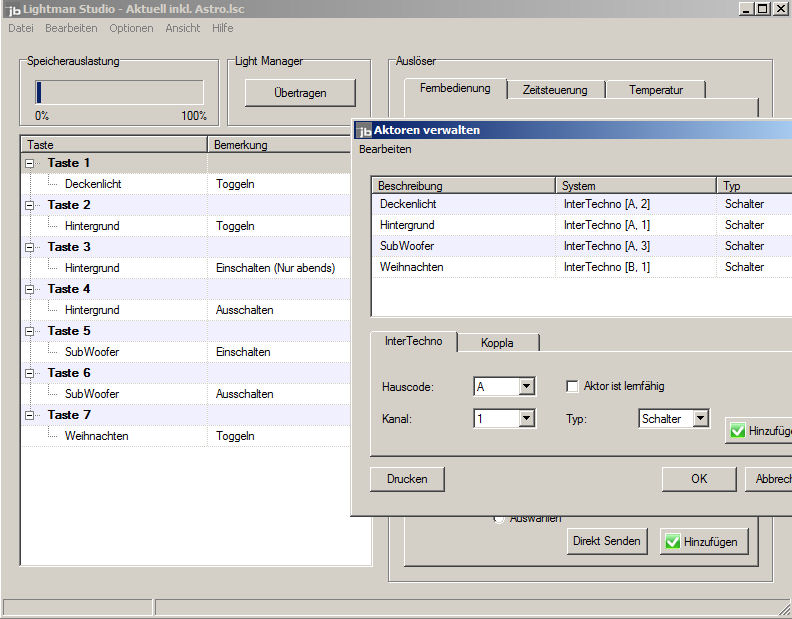Open the Bearbeiten menu in the dialog
792x619 pixels.
pyautogui.click(x=385, y=149)
